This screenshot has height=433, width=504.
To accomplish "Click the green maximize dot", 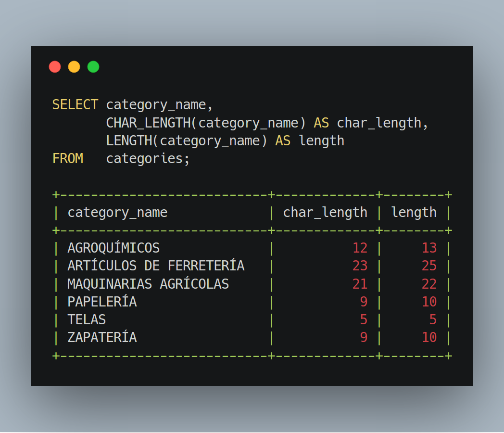I will 93,67.
